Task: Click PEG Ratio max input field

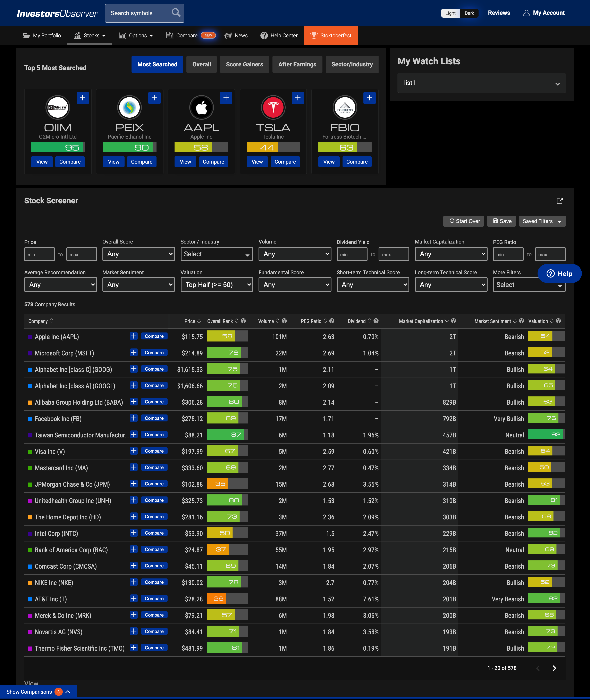Action: coord(550,254)
